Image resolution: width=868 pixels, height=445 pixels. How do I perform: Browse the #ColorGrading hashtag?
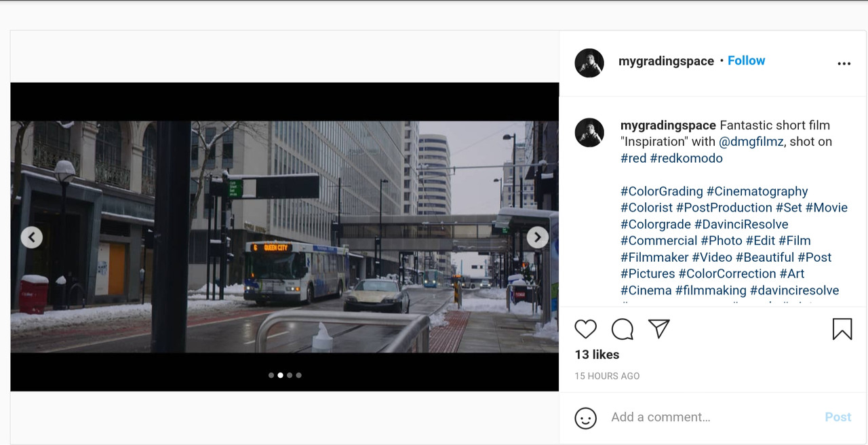(662, 191)
